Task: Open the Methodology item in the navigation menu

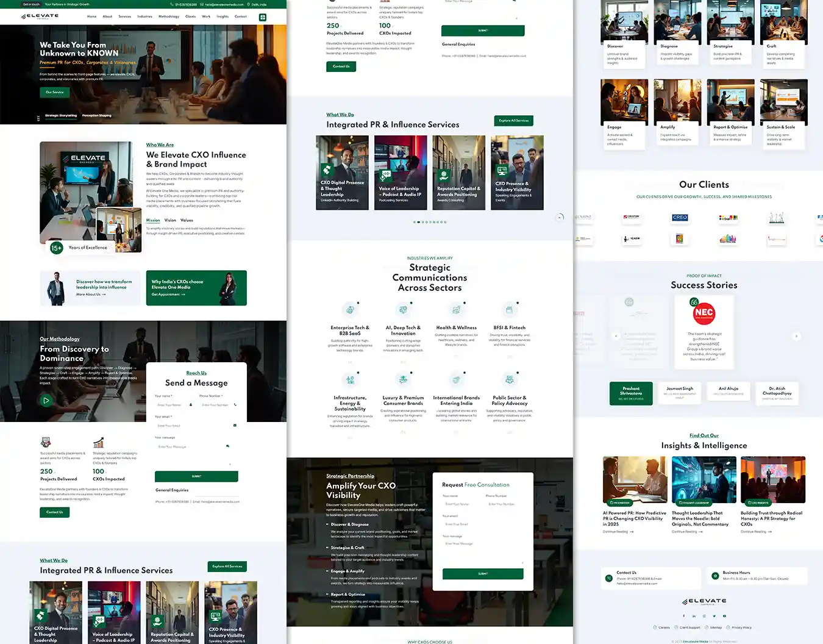Action: [x=169, y=16]
